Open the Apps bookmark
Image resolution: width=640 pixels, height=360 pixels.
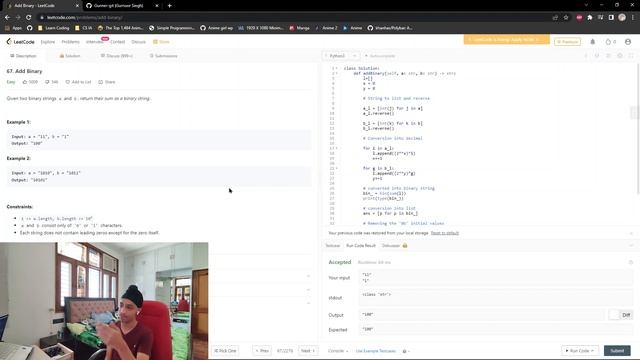point(14,28)
